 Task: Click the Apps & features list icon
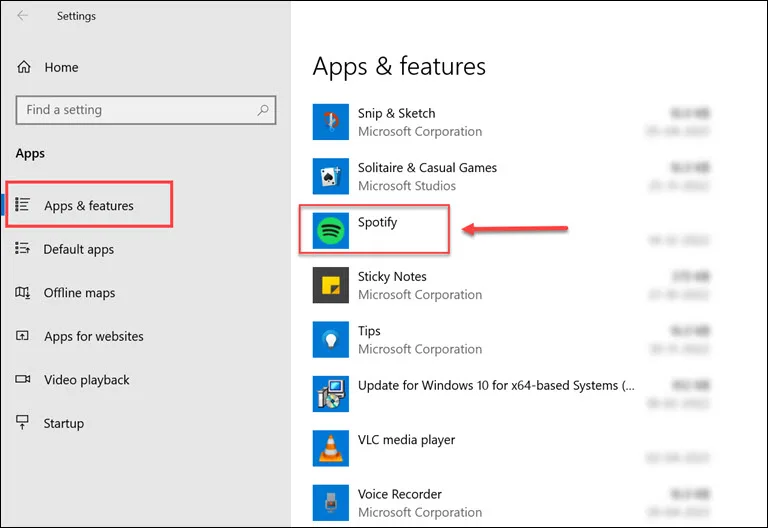coord(23,204)
